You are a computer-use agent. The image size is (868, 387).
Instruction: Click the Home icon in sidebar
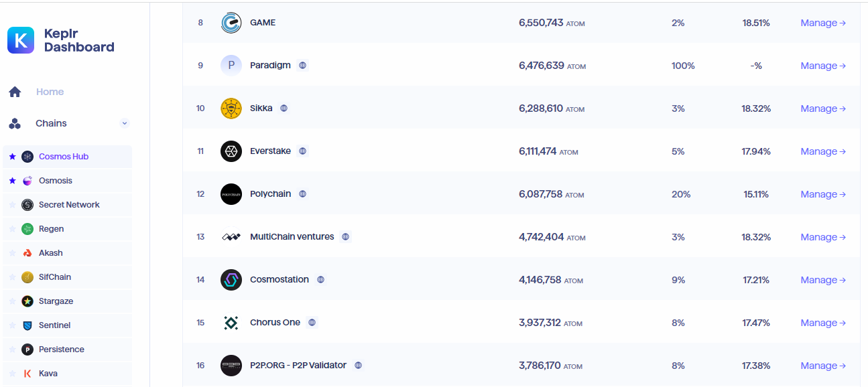[x=15, y=92]
